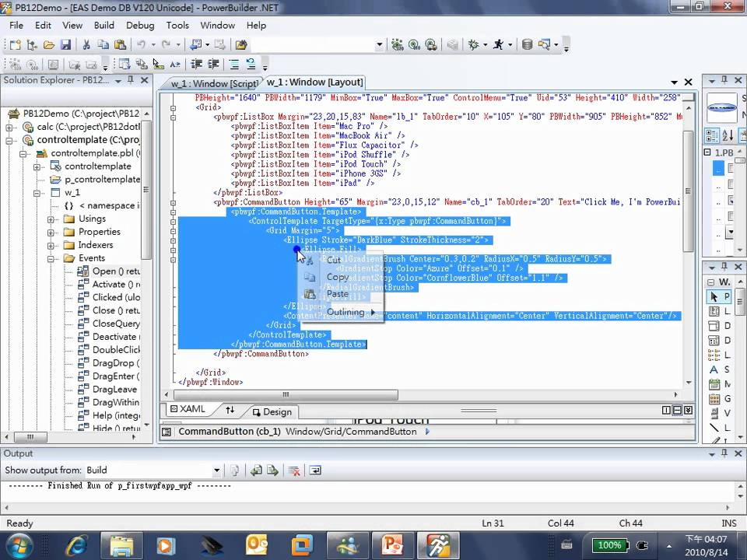Select the Line tool in Toolbox
747x560 pixels.
coord(714,427)
